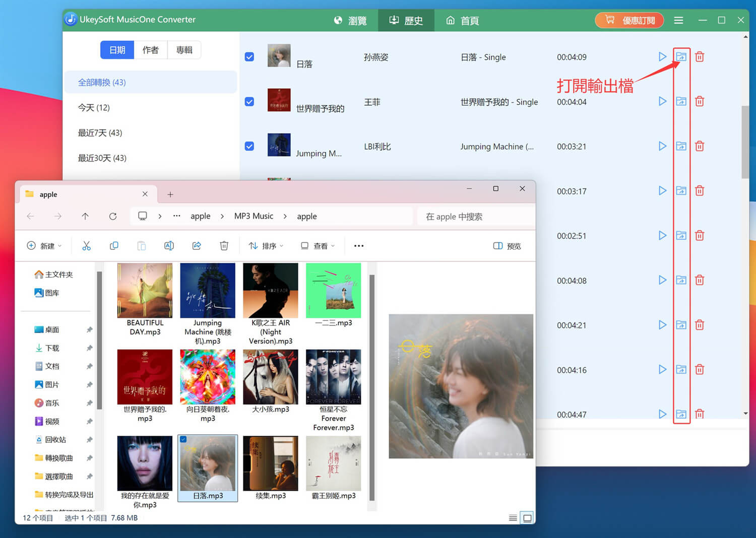Click the cut scissors icon in Explorer
756x538 pixels.
(87, 246)
